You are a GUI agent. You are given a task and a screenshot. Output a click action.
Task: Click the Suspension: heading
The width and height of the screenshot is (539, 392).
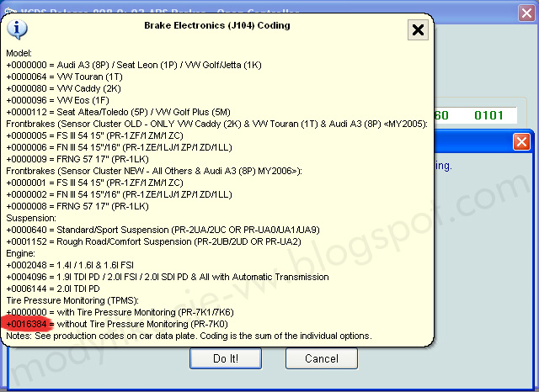[31, 218]
